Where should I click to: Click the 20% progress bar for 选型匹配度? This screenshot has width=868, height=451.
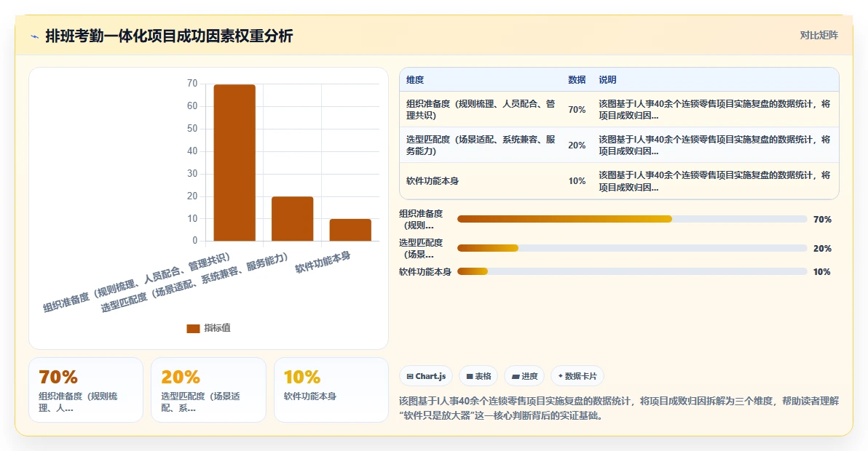tap(632, 248)
